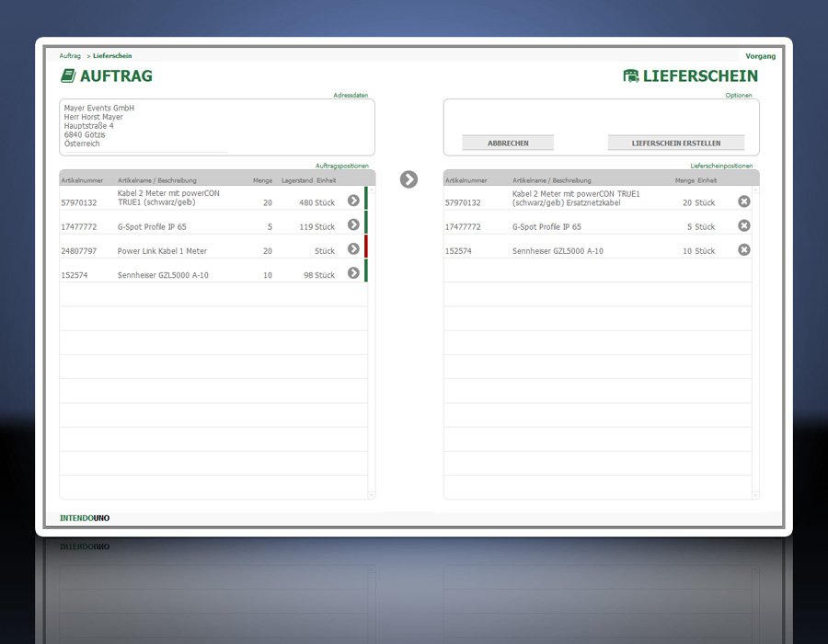Transfer G-Spot Profile IP 65 order row arrow
828x644 pixels.
click(x=353, y=224)
